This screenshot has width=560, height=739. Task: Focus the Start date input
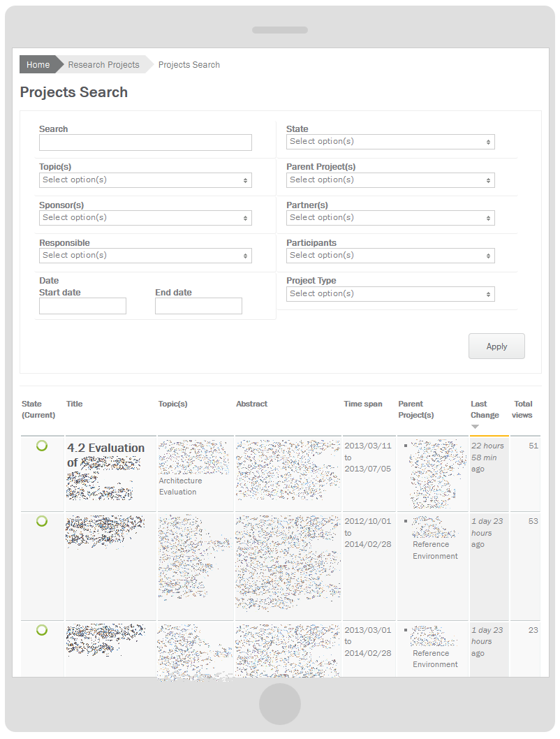(82, 306)
